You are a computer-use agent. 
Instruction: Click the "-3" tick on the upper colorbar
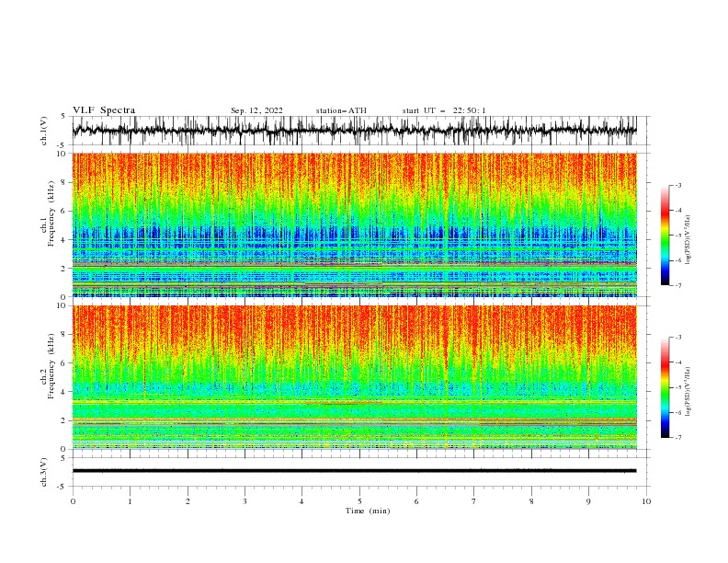677,185
